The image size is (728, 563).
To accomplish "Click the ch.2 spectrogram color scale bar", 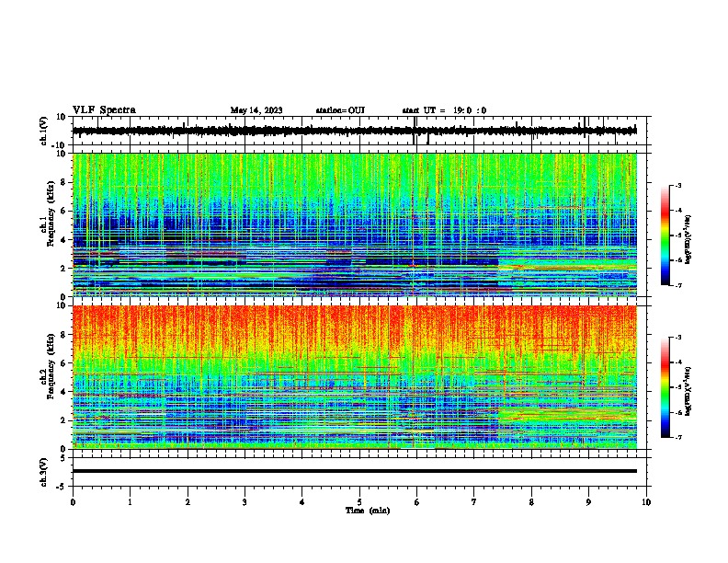I will (x=665, y=387).
